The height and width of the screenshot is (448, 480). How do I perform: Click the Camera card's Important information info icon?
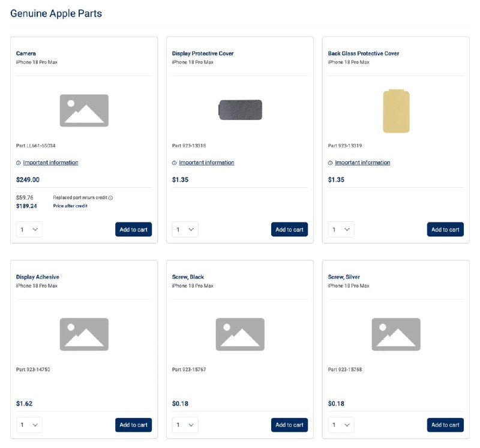click(x=19, y=163)
